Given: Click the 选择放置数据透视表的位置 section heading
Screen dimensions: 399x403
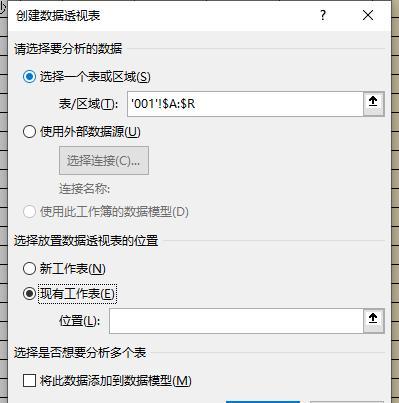Looking at the screenshot, I should pos(86,241).
